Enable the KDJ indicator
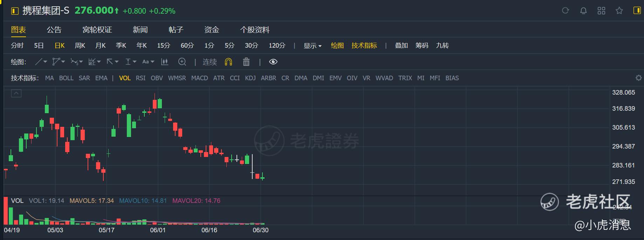 (250, 78)
